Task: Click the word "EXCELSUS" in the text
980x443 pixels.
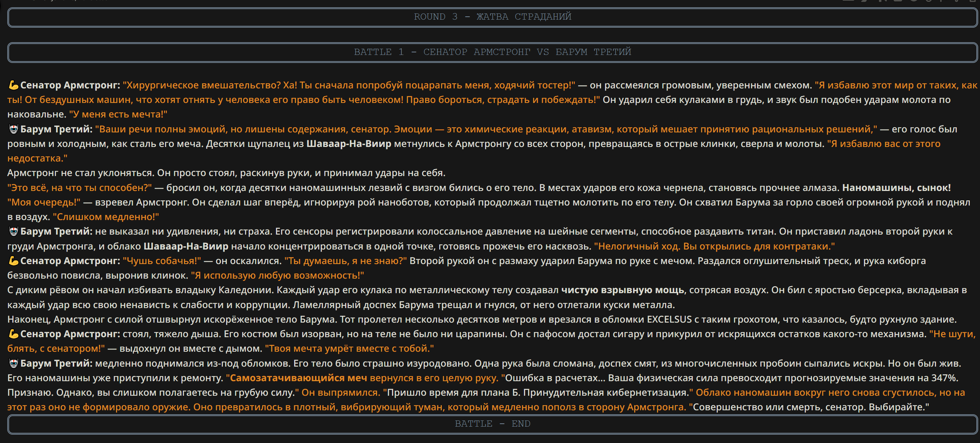Action: [669, 319]
